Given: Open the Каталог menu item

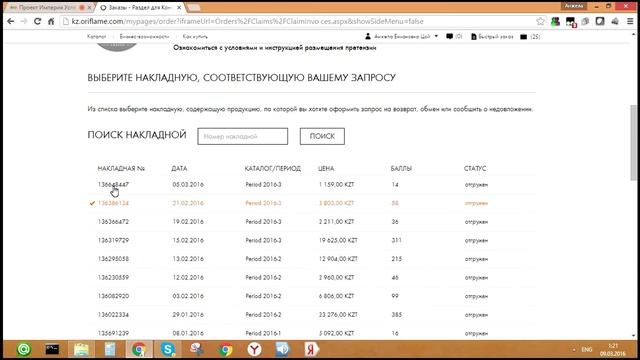Looking at the screenshot, I should click(97, 36).
